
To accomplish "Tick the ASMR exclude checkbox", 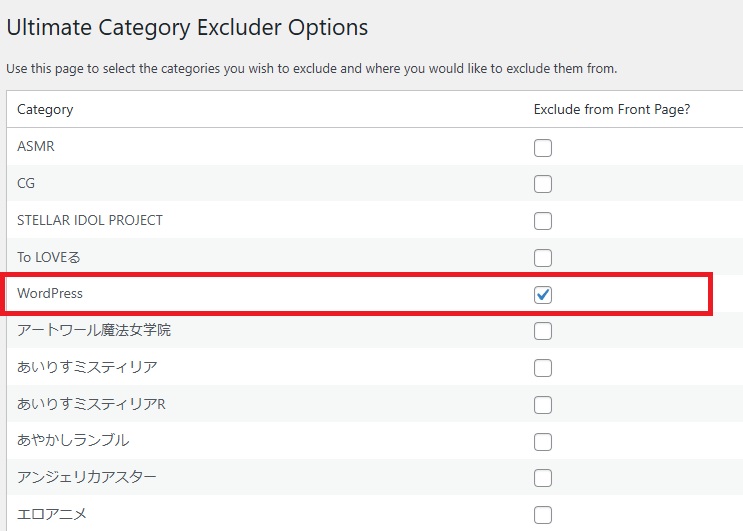I will coord(543,148).
